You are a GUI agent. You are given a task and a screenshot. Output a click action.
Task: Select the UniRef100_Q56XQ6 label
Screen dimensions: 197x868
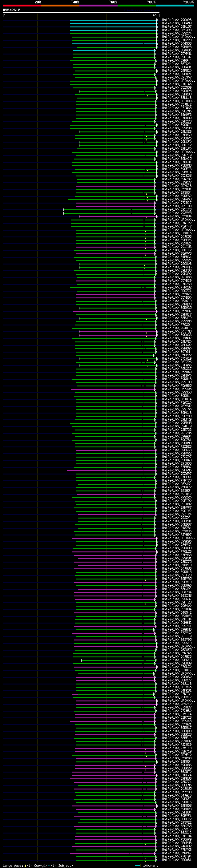coord(177,267)
